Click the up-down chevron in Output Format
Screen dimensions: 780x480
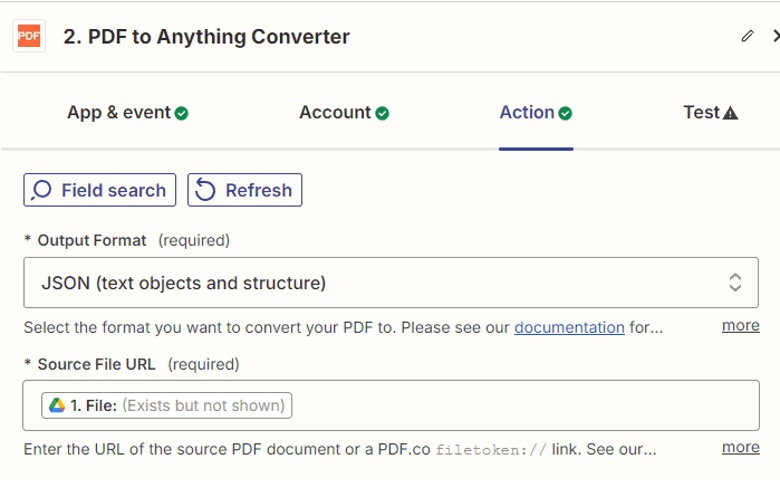pyautogui.click(x=735, y=283)
